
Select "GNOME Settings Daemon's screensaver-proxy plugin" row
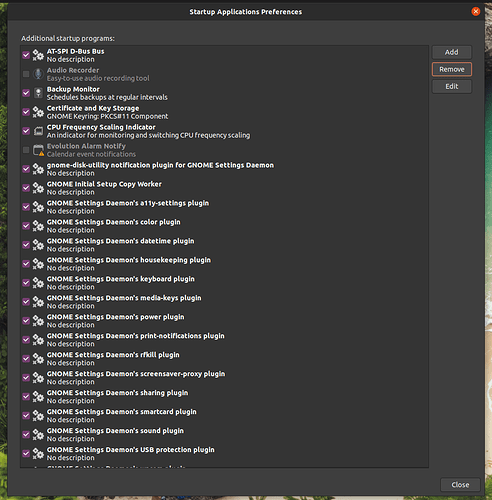(224, 378)
